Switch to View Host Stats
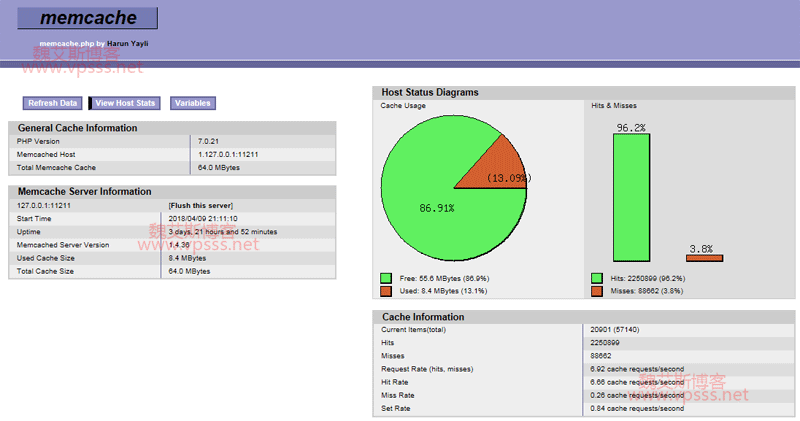Viewport: 800px width, 421px height. coord(125,103)
